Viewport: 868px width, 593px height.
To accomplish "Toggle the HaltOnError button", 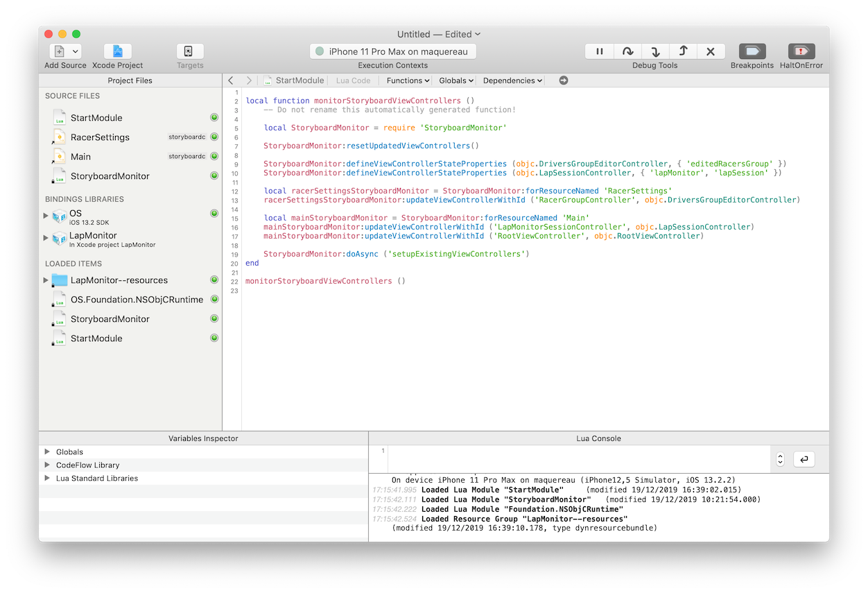I will click(x=801, y=51).
